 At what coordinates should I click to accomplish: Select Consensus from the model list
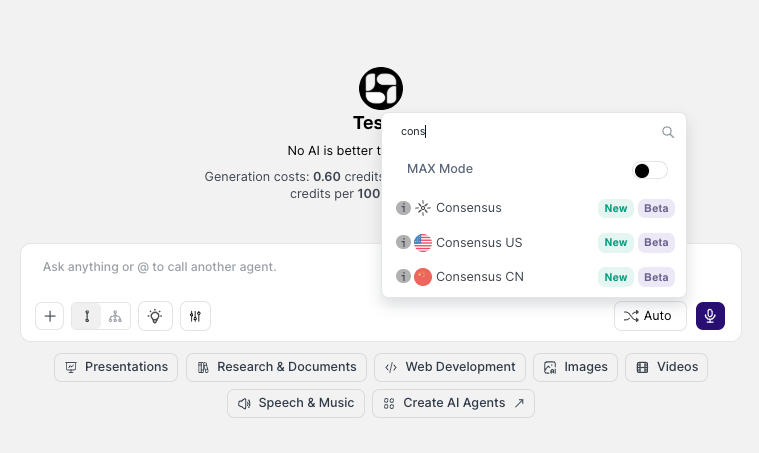(x=469, y=208)
